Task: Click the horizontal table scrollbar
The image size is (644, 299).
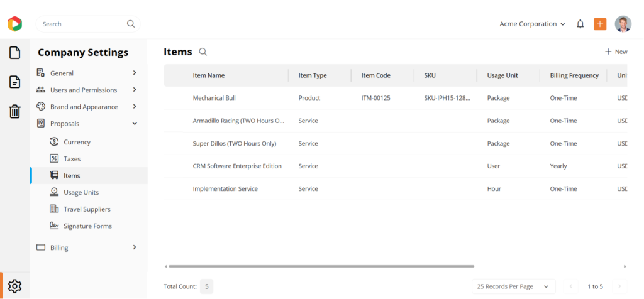Action: point(321,266)
